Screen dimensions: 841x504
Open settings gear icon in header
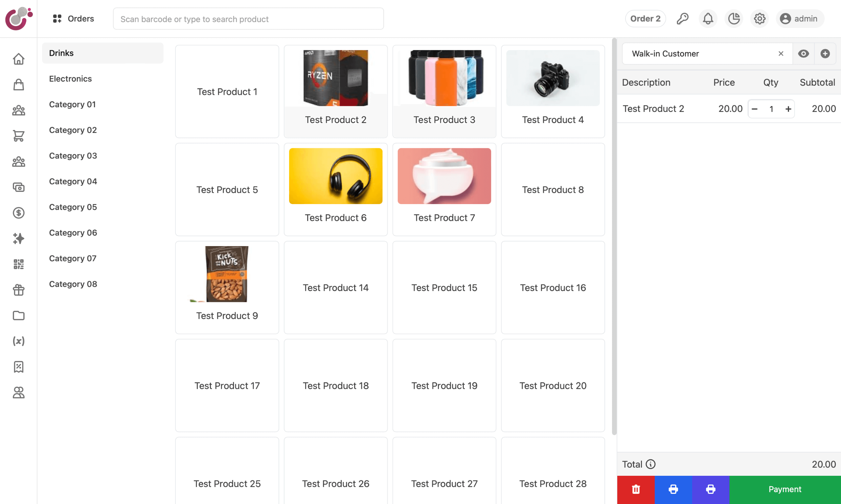[x=760, y=19]
